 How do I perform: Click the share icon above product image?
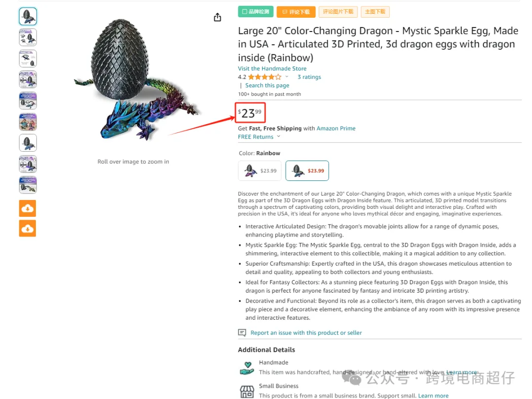point(218,17)
